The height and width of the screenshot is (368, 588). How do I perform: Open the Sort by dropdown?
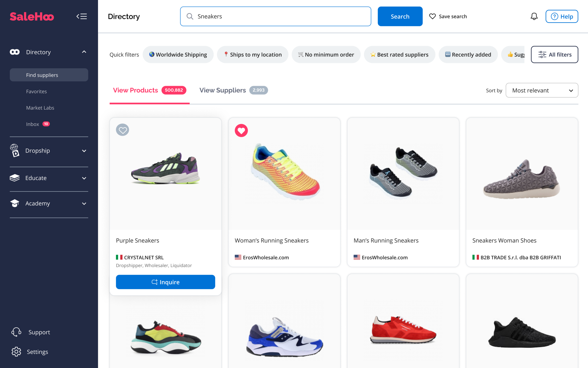[x=542, y=90]
